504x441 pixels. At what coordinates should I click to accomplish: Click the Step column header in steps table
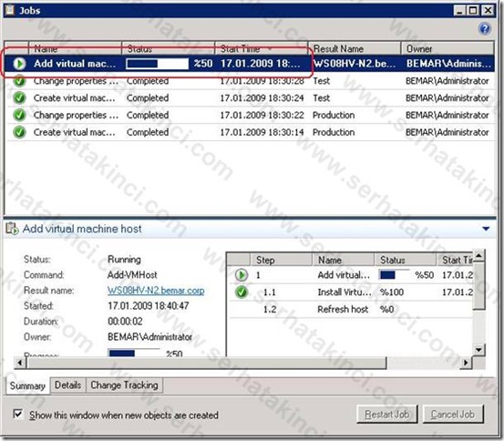pyautogui.click(x=282, y=260)
